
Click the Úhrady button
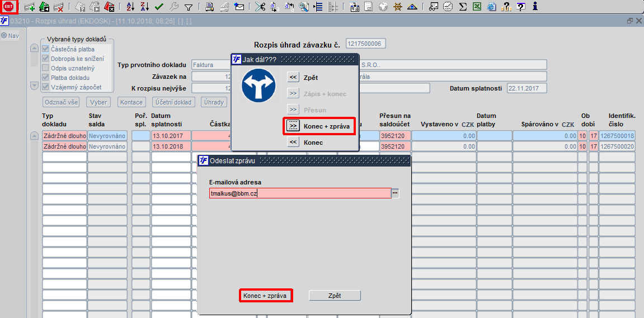tap(214, 102)
